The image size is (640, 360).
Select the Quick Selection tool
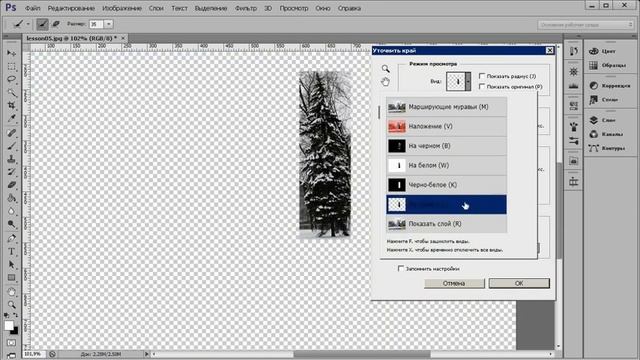tap(11, 93)
